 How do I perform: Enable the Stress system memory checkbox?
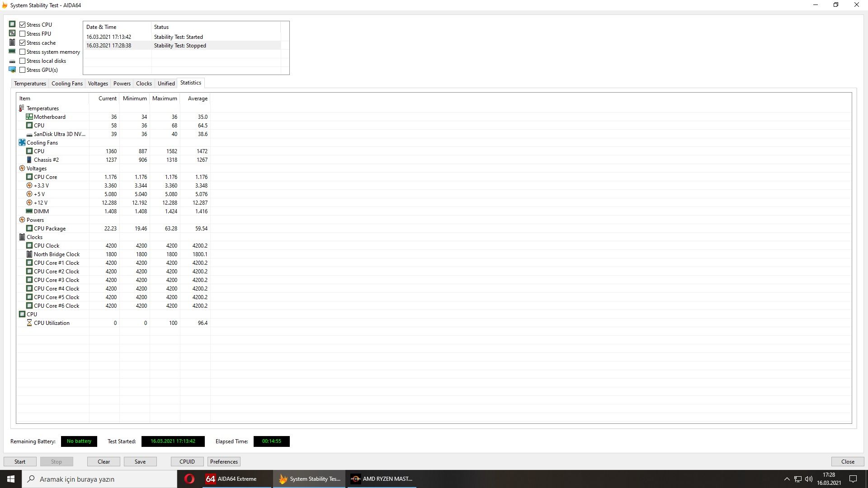[23, 52]
